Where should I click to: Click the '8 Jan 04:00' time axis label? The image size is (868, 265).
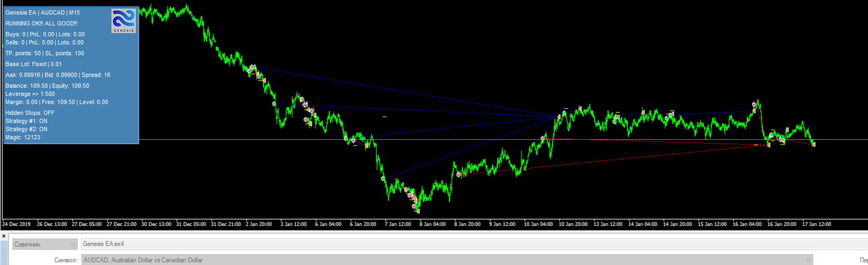432,224
